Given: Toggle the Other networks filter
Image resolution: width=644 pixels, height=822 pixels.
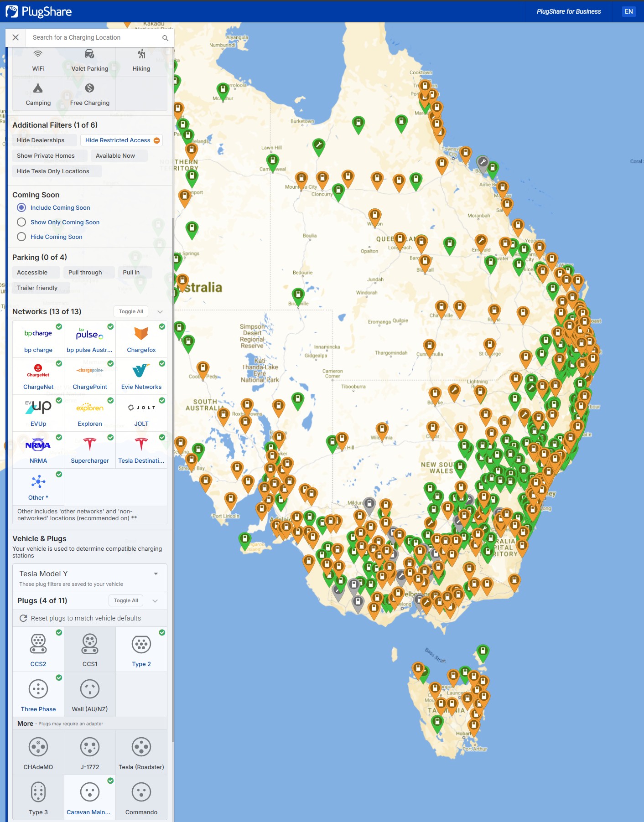Looking at the screenshot, I should (x=38, y=487).
